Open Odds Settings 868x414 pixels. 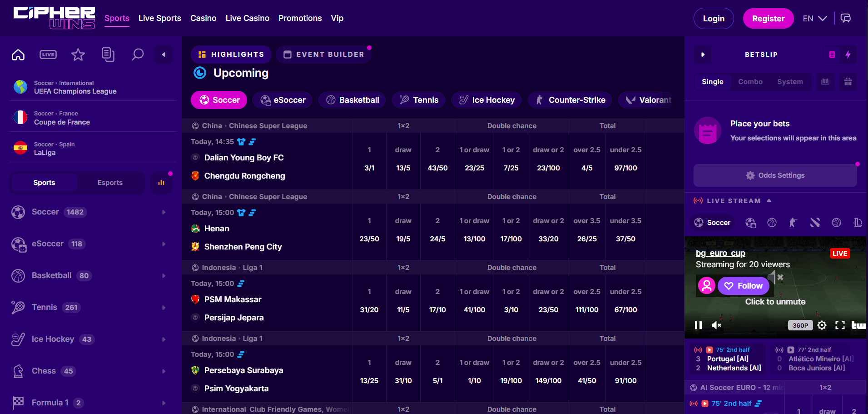[x=775, y=175]
